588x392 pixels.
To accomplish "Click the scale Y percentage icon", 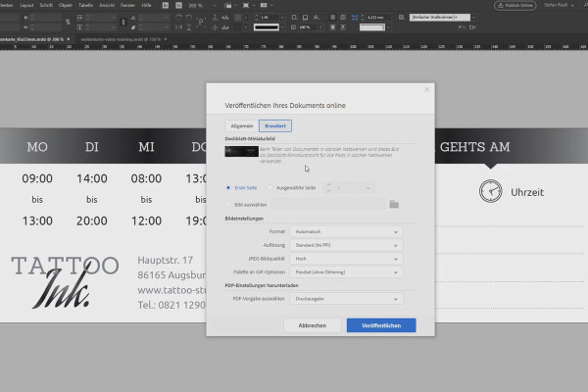I will point(80,27).
